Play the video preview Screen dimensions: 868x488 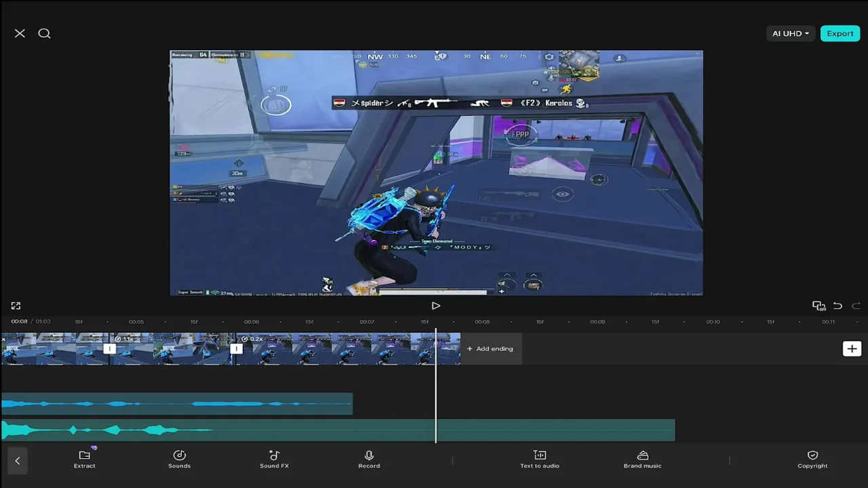pyautogui.click(x=435, y=306)
